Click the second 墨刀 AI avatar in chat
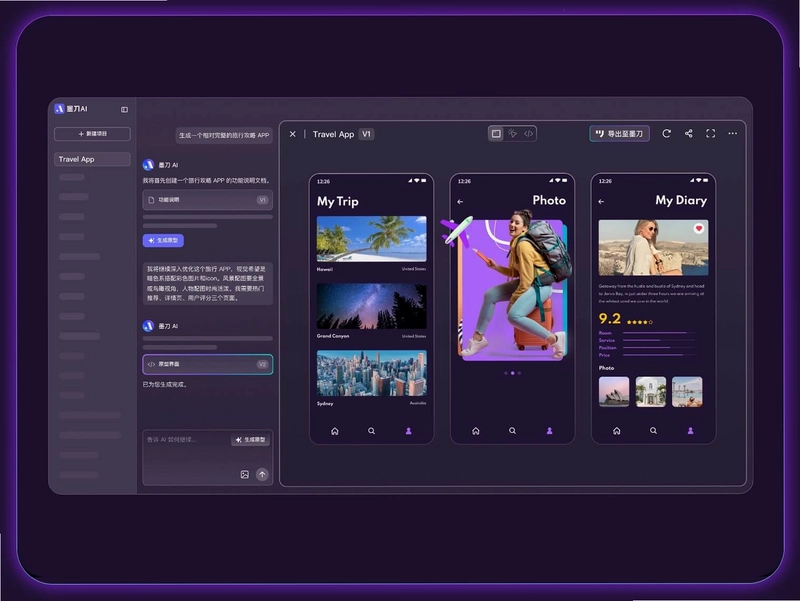Viewport: 800px width, 601px height. tap(148, 326)
